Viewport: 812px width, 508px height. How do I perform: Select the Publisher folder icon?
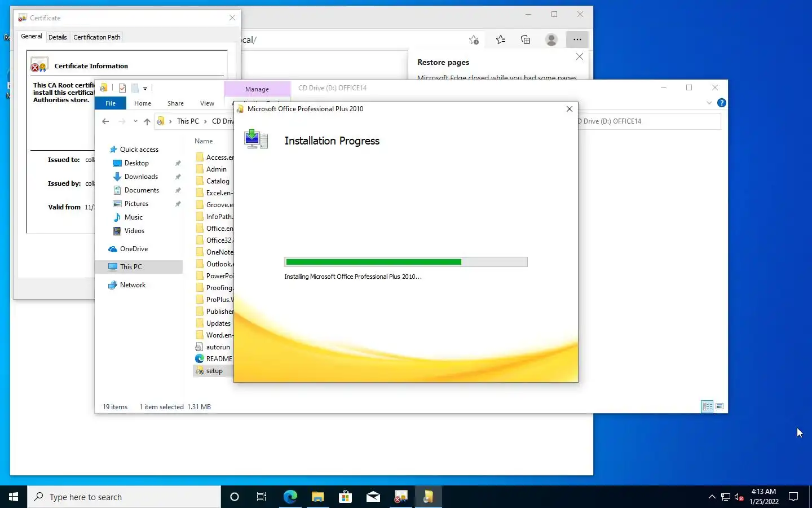pyautogui.click(x=200, y=312)
